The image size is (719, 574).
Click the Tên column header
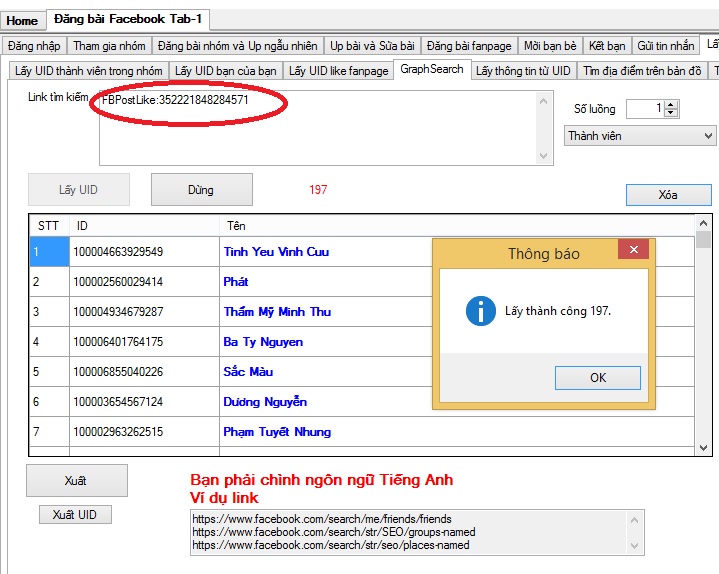click(x=457, y=226)
